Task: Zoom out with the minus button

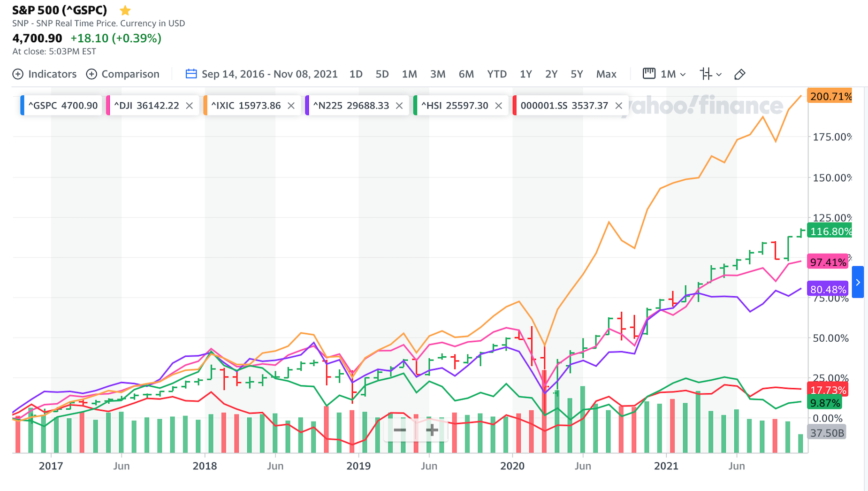Action: [x=400, y=430]
